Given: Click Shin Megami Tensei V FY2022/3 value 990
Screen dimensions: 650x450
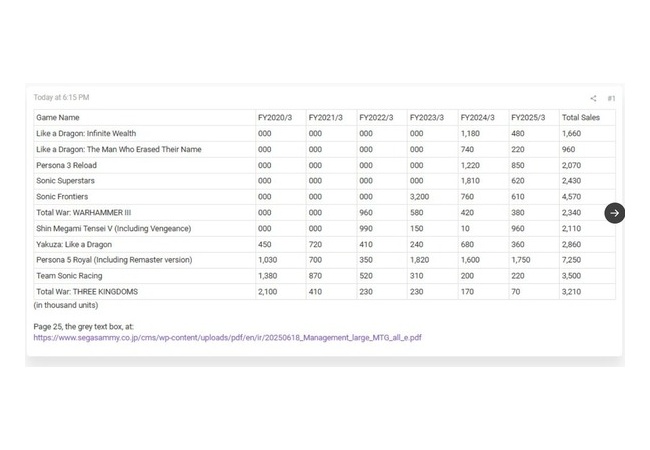Looking at the screenshot, I should click(x=366, y=228).
